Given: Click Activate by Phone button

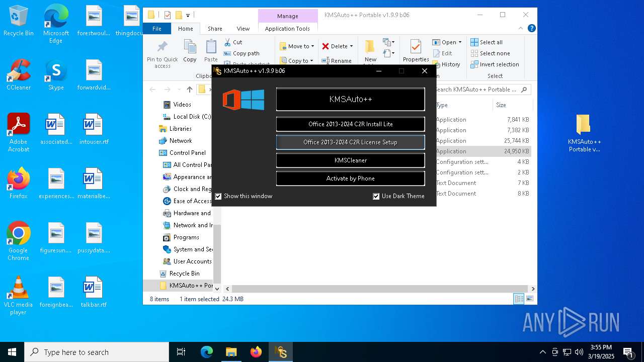Looking at the screenshot, I should [x=351, y=178].
